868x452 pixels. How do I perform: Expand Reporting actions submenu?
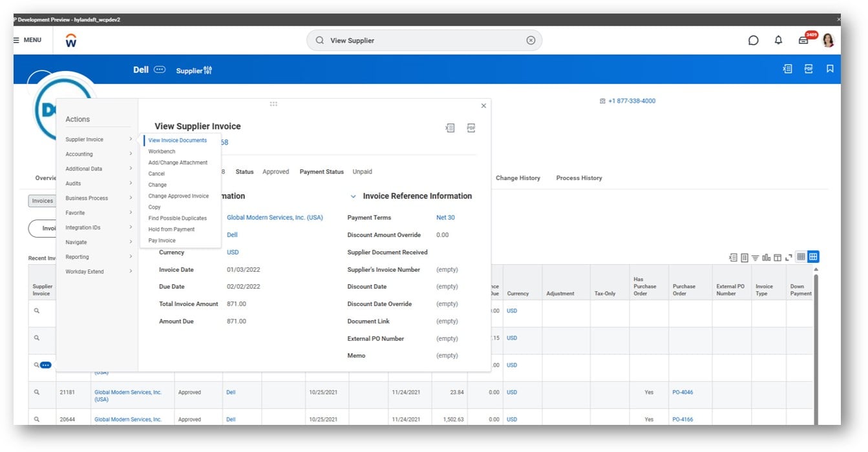98,257
